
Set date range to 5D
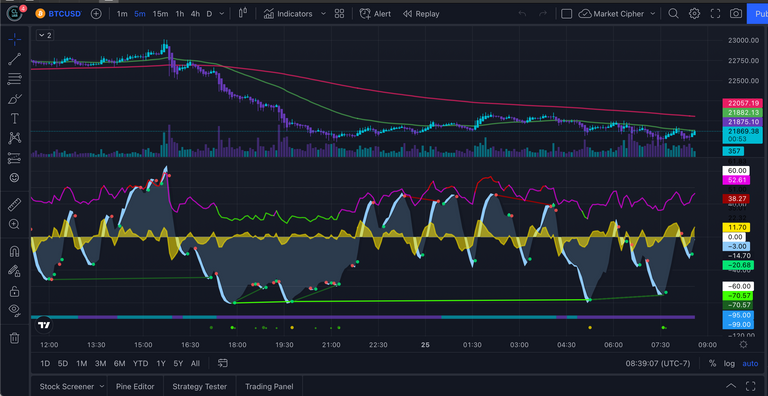tap(63, 363)
